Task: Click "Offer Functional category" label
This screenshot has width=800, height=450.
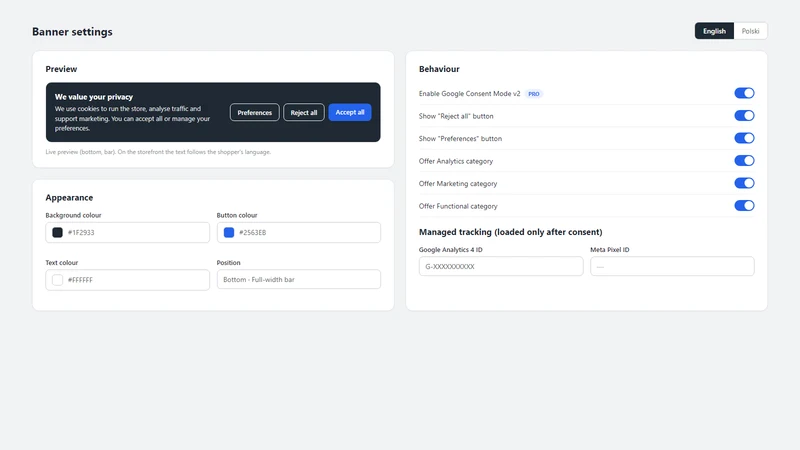Action: 458,206
